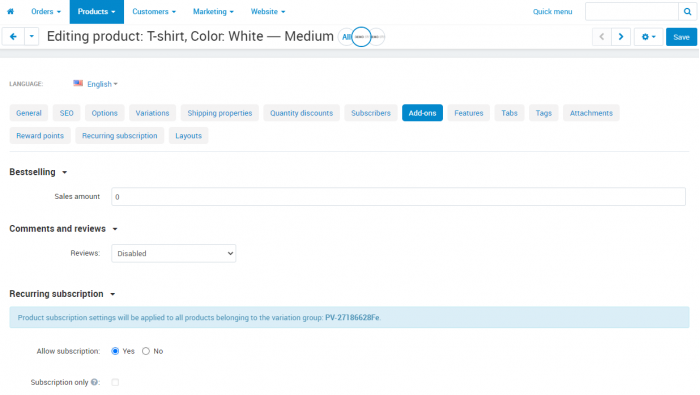The height and width of the screenshot is (395, 700).
Task: Switch to the SEO tab
Action: [67, 113]
